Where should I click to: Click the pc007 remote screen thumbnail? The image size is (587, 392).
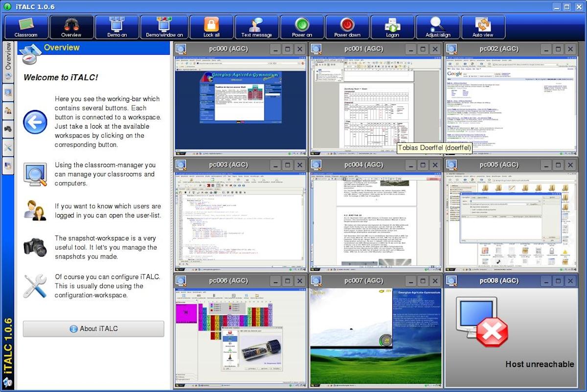point(376,337)
